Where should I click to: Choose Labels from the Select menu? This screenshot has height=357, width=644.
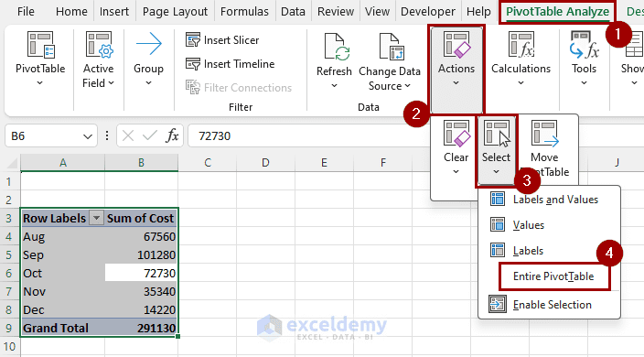click(x=549, y=250)
